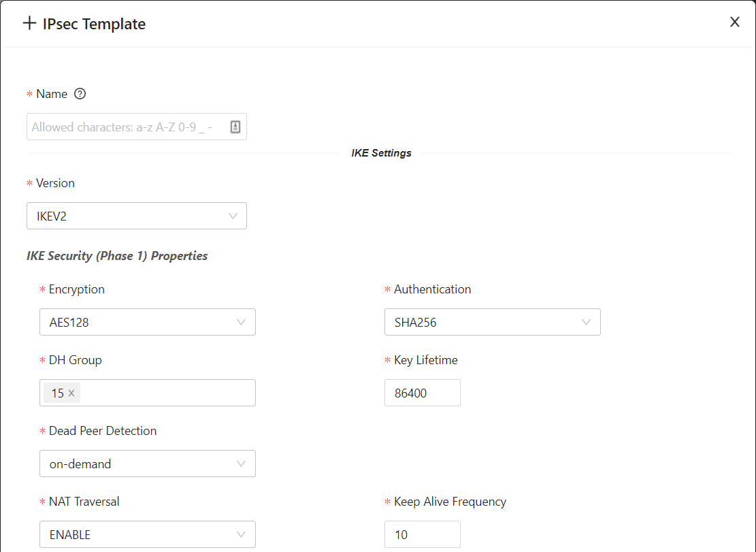This screenshot has width=756, height=552.
Task: Click the Key Lifetime field 86400
Action: point(423,393)
